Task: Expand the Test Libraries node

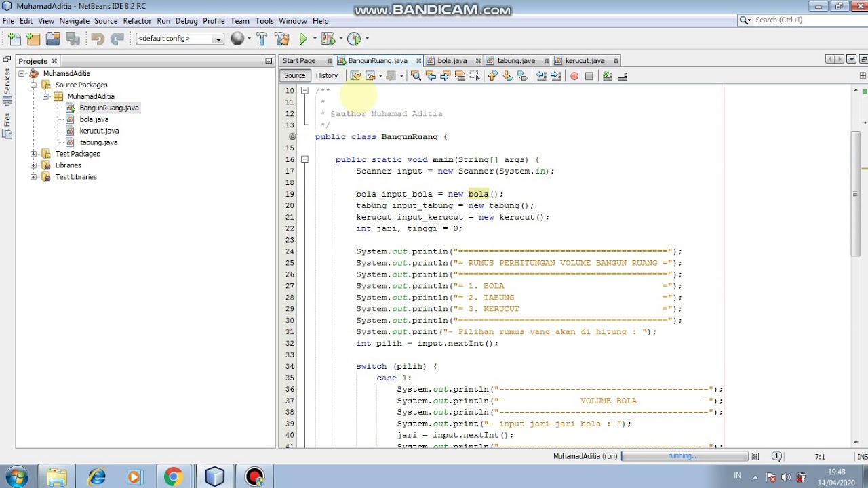Action: tap(33, 177)
